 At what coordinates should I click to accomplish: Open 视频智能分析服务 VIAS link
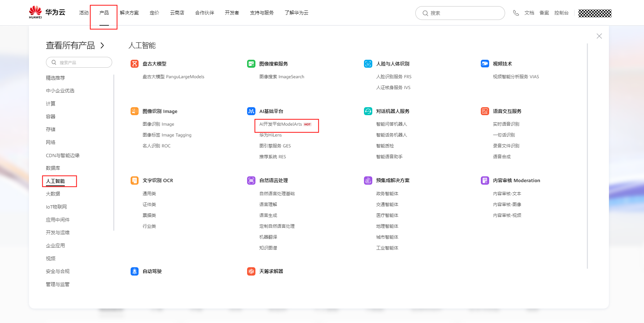[x=516, y=77]
